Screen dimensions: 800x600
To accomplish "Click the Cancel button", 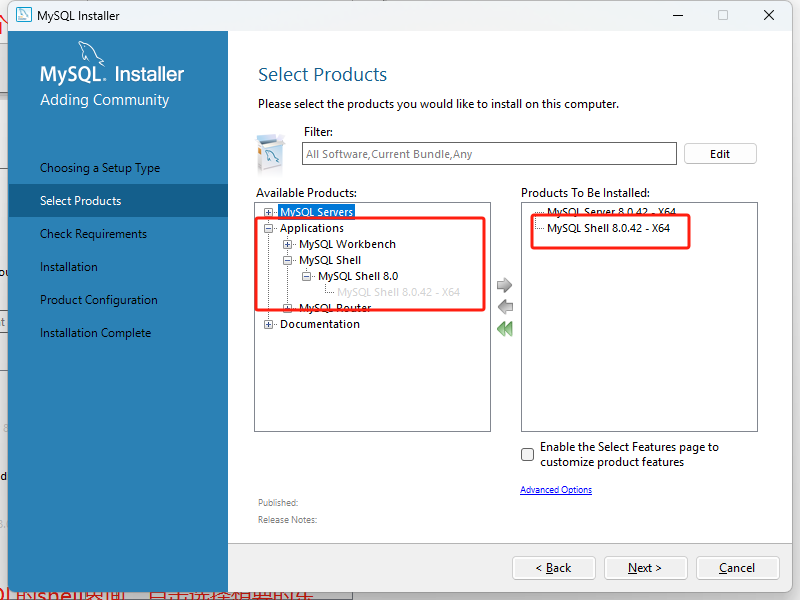I will pos(737,568).
